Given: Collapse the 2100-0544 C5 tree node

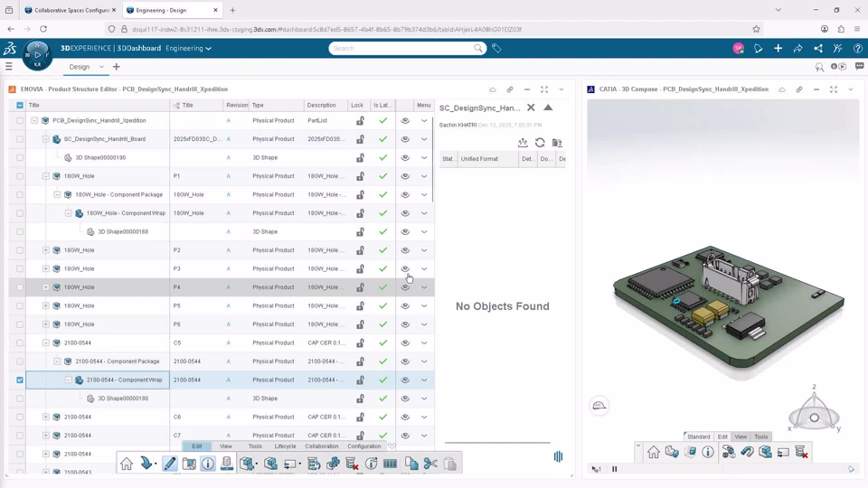Looking at the screenshot, I should (46, 343).
